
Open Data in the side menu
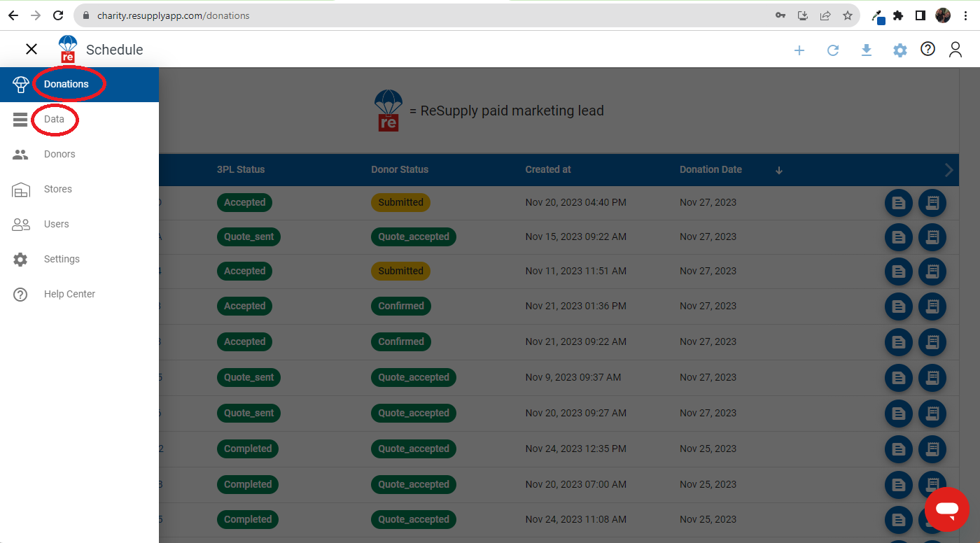pos(79,120)
